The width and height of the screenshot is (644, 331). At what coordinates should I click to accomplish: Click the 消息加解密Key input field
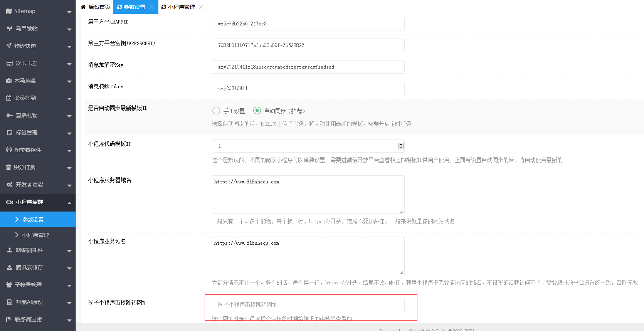(x=308, y=67)
